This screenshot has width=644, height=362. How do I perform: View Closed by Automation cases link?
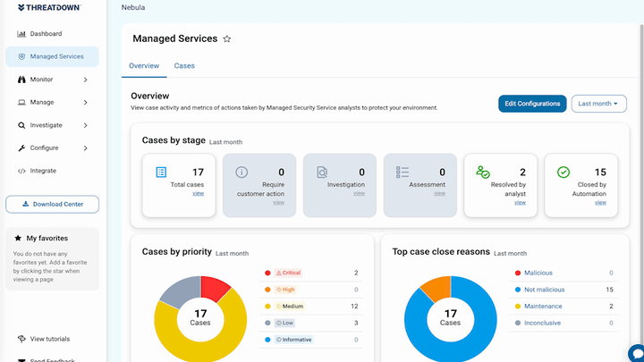tap(600, 202)
